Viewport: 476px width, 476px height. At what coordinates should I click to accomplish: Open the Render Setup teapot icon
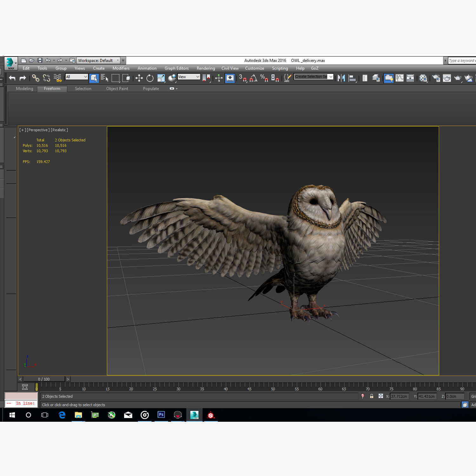(436, 78)
